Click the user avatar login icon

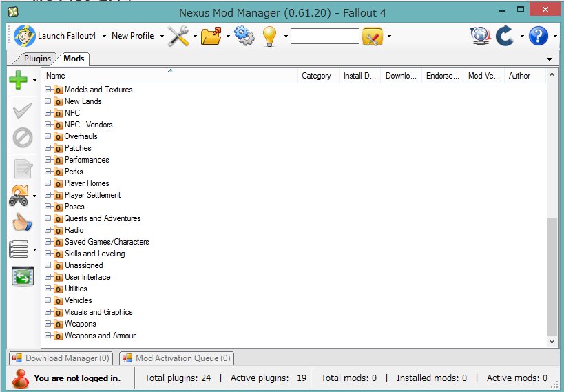tap(20, 379)
